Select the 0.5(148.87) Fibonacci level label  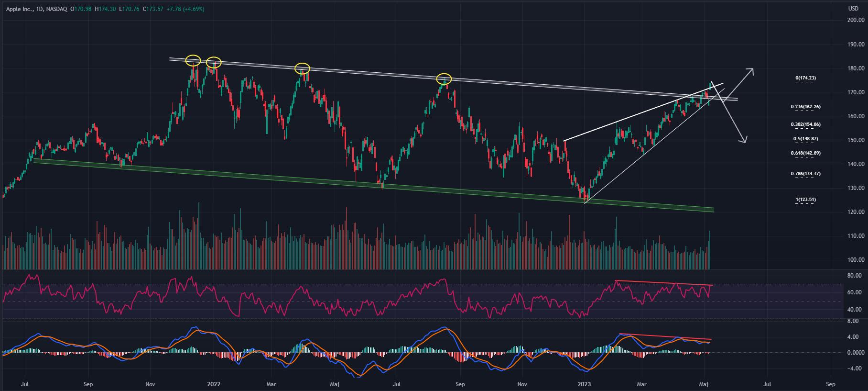pos(805,139)
